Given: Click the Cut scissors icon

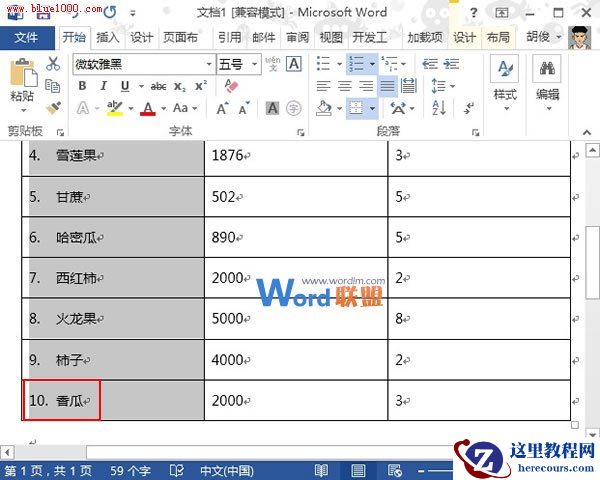Looking at the screenshot, I should (53, 64).
